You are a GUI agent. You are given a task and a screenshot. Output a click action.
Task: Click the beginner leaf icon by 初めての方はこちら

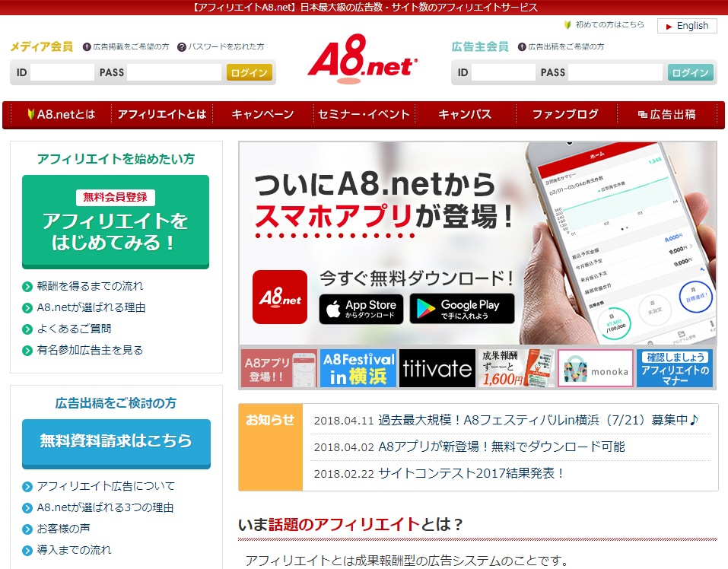click(x=567, y=24)
